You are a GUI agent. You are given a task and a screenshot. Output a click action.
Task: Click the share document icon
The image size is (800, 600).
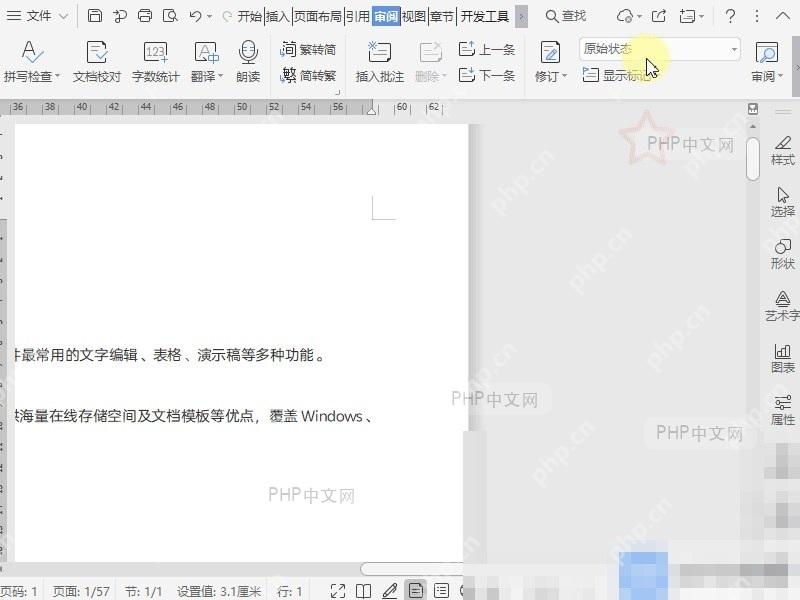tap(659, 16)
